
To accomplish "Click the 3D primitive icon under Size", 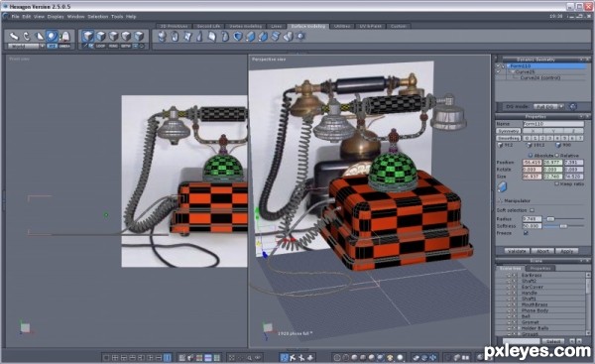I will [502, 186].
